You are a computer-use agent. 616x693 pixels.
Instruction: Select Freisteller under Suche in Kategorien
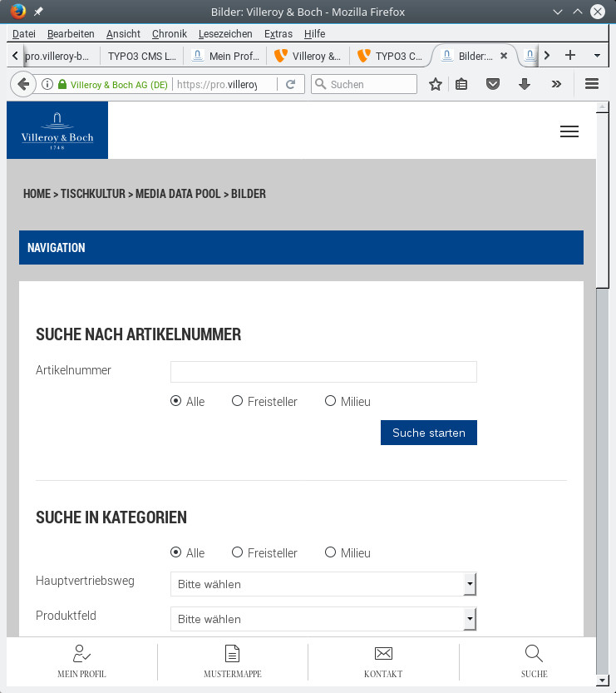(237, 552)
